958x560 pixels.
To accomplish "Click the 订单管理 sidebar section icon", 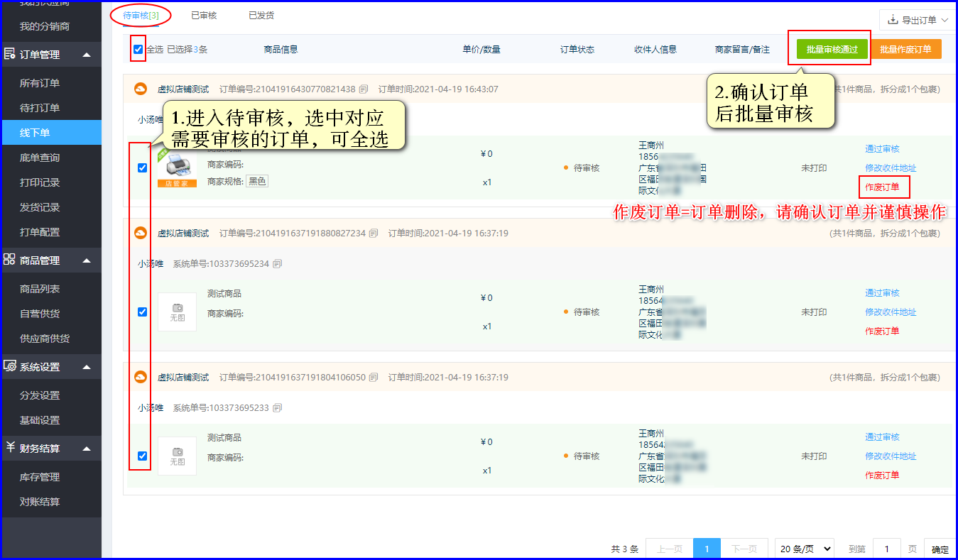I will point(10,55).
